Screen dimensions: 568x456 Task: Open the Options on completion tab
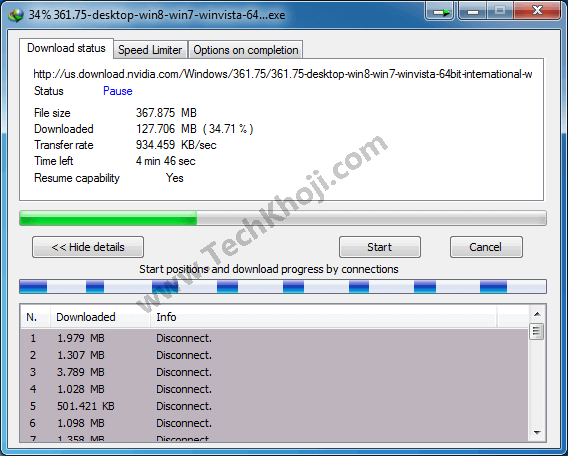pyautogui.click(x=246, y=50)
